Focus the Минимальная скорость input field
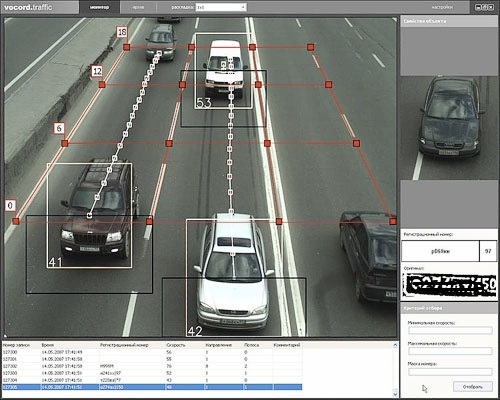This screenshot has height=400, width=500. pyautogui.click(x=450, y=330)
